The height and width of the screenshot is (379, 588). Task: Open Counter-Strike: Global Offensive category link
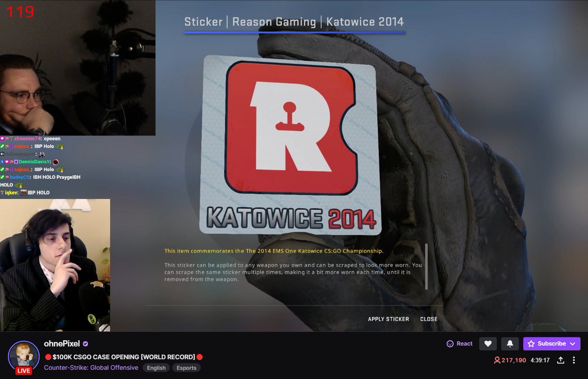[x=91, y=368]
